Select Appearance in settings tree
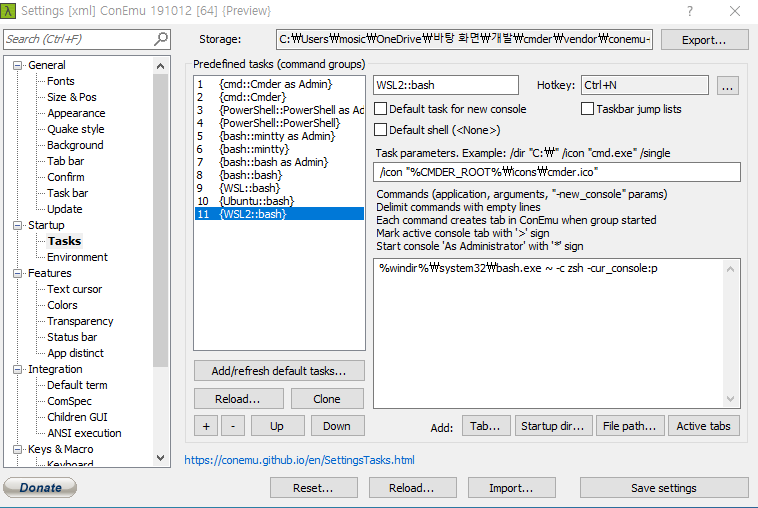This screenshot has height=508, width=758. click(x=76, y=113)
